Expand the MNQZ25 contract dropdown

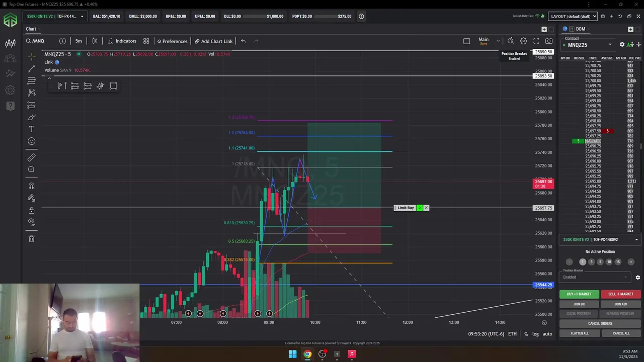[x=589, y=45]
